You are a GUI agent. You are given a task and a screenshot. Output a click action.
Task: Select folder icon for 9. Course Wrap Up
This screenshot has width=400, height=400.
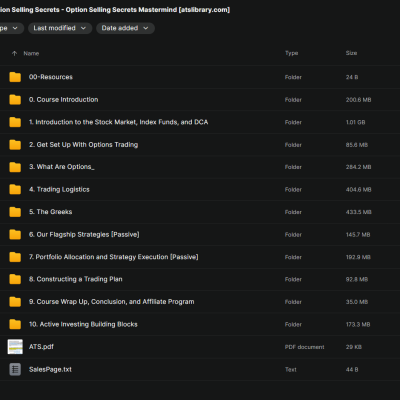(x=15, y=302)
